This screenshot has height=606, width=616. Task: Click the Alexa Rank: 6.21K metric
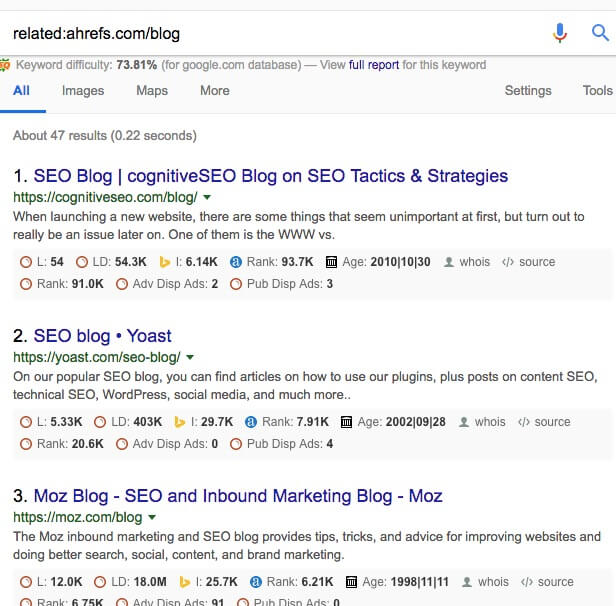[x=292, y=582]
